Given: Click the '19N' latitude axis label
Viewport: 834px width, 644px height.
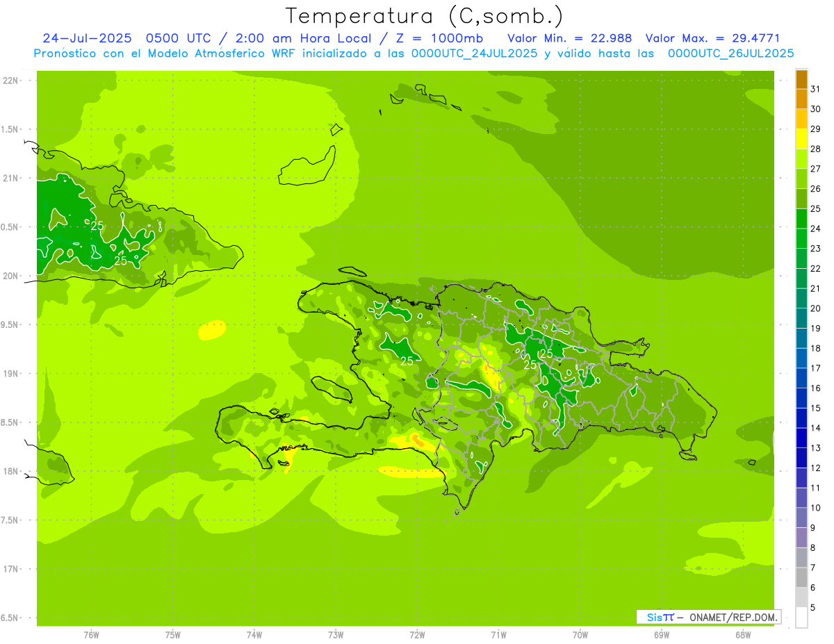Looking at the screenshot, I should click(11, 374).
